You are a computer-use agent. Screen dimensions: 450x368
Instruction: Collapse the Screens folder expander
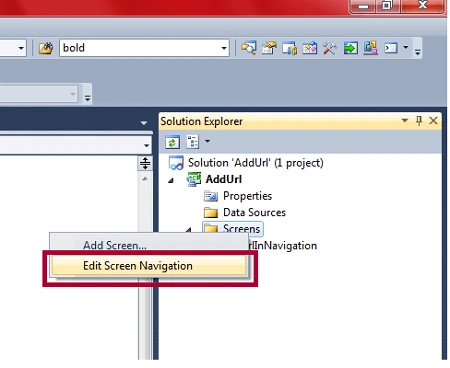pos(189,230)
